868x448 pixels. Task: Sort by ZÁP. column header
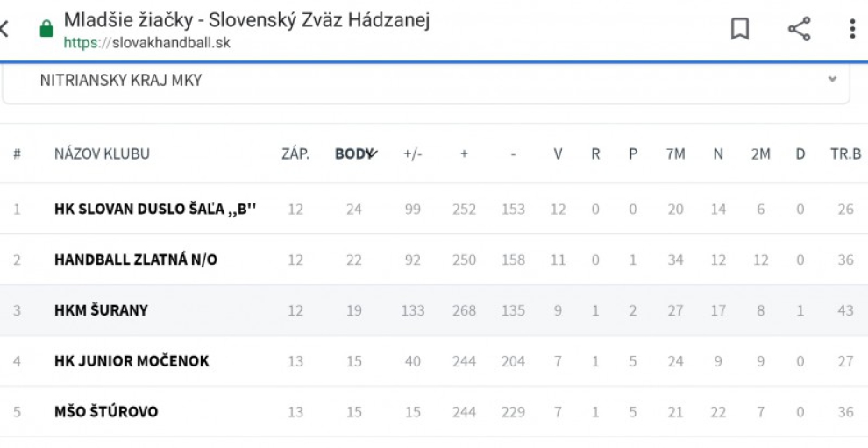click(295, 153)
